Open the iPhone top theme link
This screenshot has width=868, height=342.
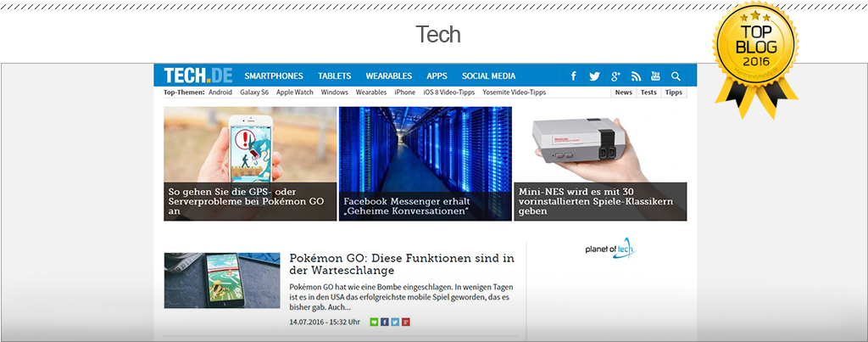point(404,92)
